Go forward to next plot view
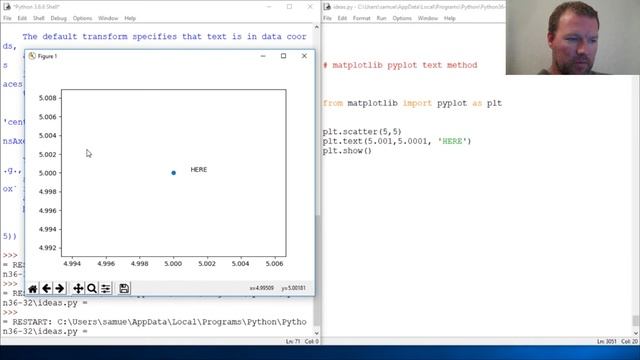The width and height of the screenshot is (640, 360). tap(60, 289)
